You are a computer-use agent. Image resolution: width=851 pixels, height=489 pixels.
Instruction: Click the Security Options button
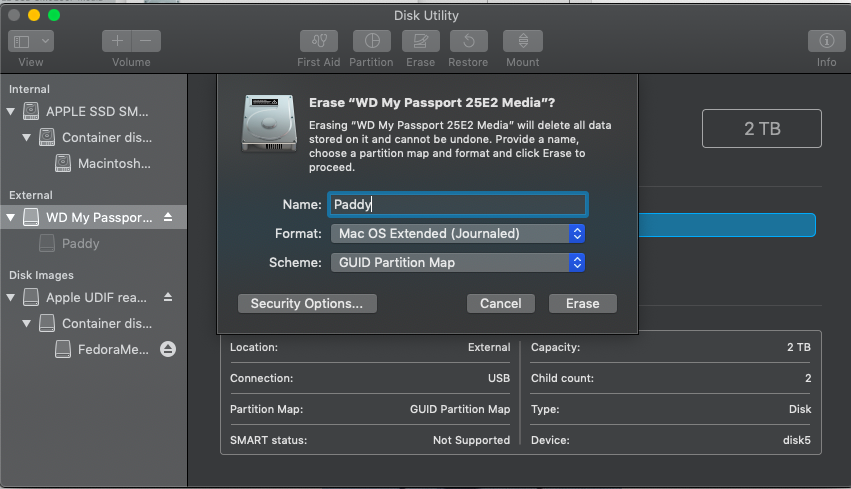coord(306,303)
